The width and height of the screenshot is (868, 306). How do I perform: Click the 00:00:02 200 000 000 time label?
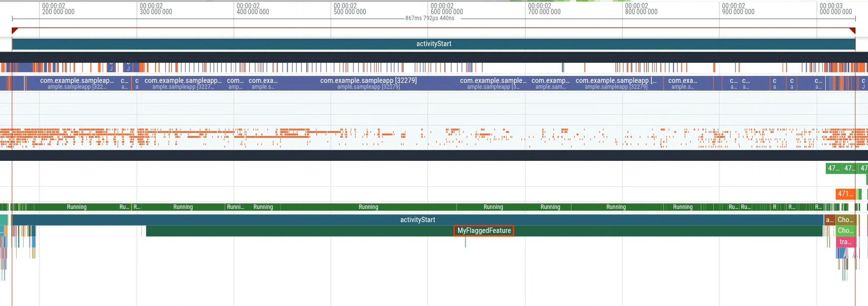(58, 9)
